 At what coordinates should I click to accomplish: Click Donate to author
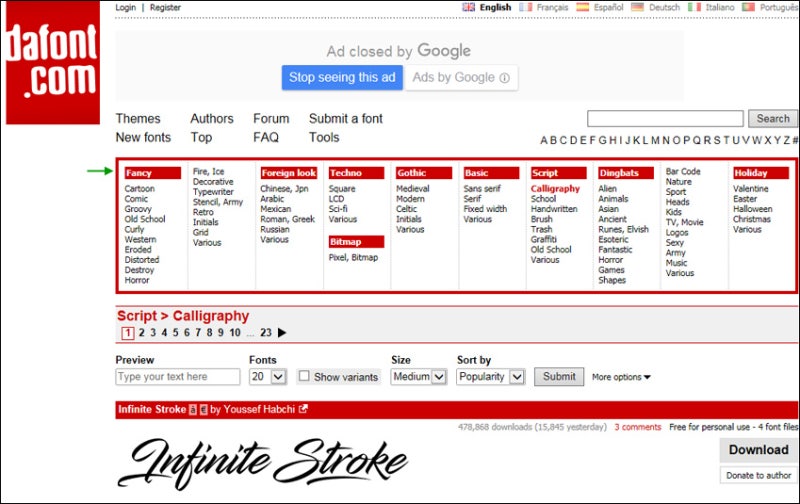(x=758, y=475)
